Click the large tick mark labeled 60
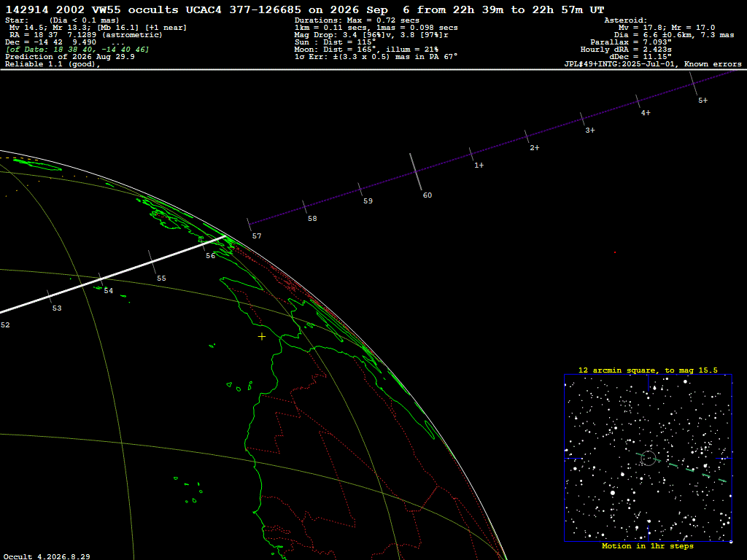747x560 pixels. (416, 171)
